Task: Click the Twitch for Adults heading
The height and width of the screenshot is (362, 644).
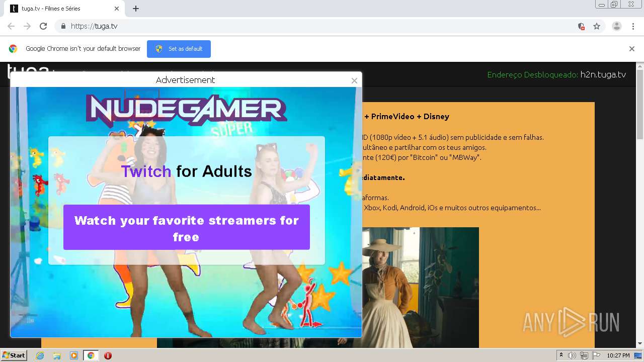Action: pyautogui.click(x=186, y=171)
